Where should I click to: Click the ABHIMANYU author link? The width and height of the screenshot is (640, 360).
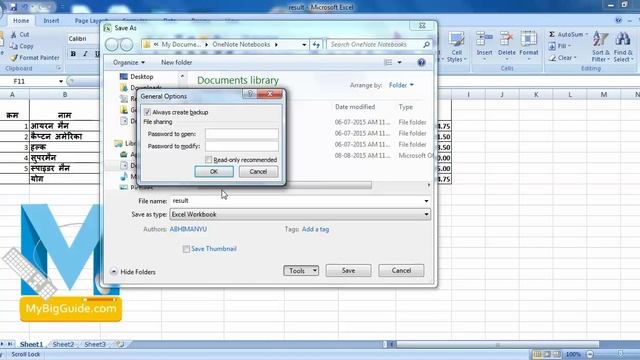click(188, 229)
